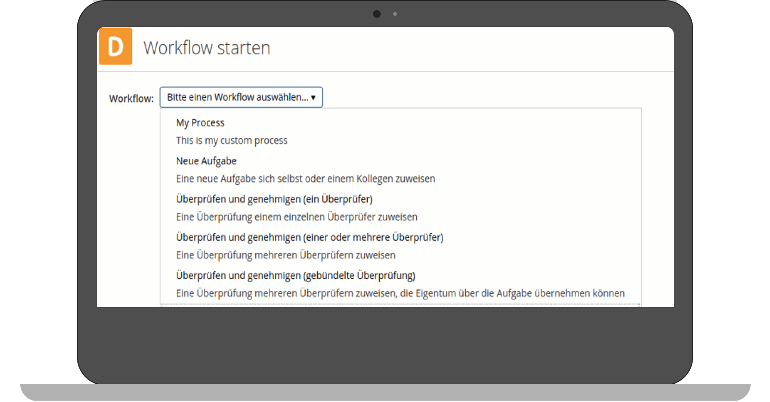Viewport: 770px width, 402px height.
Task: Click description mentioning 'Eigentum über die Aufgabe'
Action: click(x=401, y=294)
